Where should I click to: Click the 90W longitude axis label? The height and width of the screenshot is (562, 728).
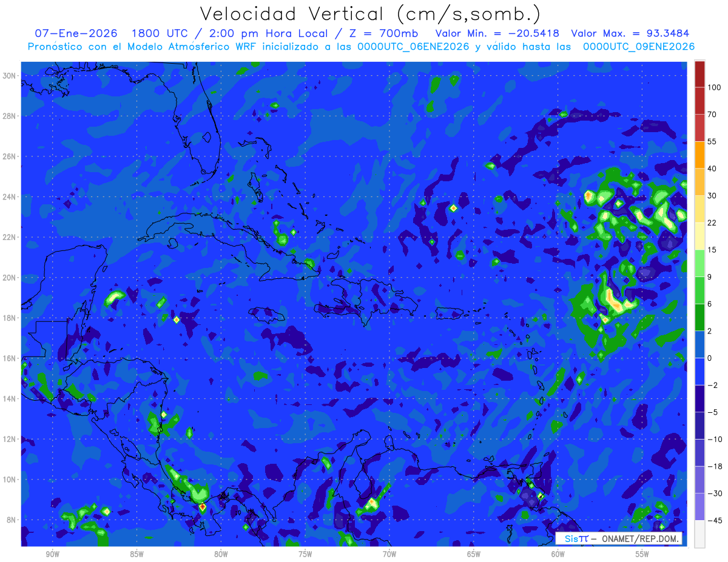(52, 554)
